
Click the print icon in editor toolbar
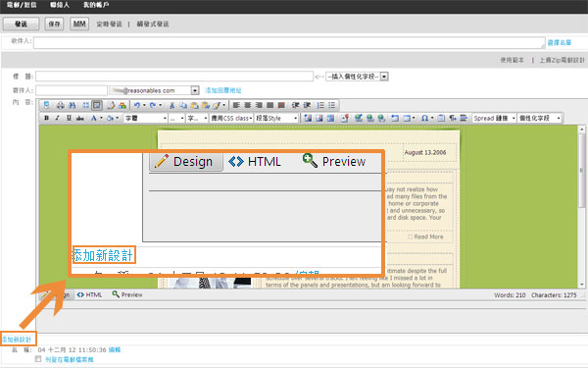[60, 106]
